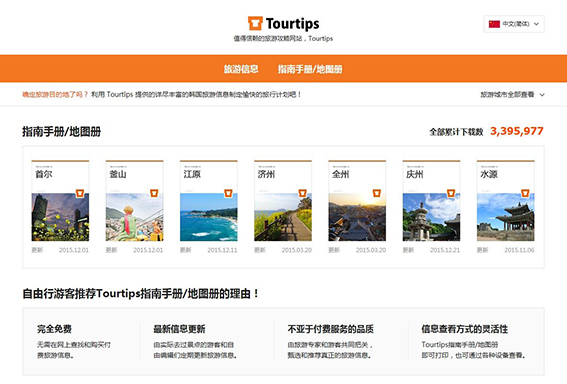Open the 中文(简体) language dropdown
This screenshot has height=384, width=567.
(514, 24)
